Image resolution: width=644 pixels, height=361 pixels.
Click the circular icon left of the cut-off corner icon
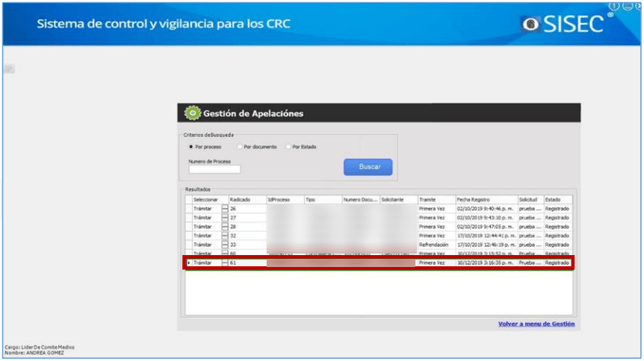628,6
